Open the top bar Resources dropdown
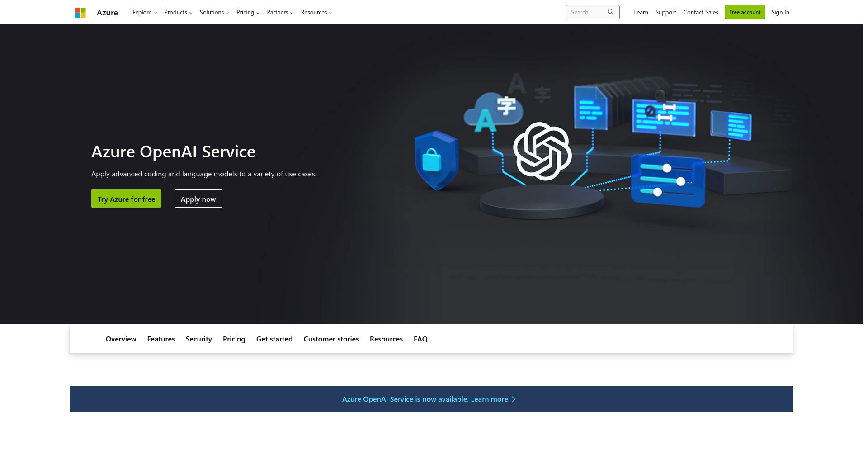 316,13
